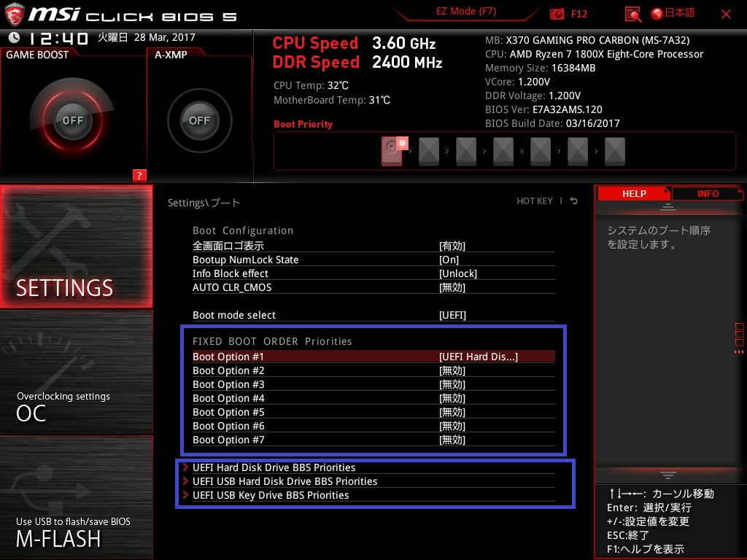
Task: Switch to the INFO tab
Action: click(708, 194)
